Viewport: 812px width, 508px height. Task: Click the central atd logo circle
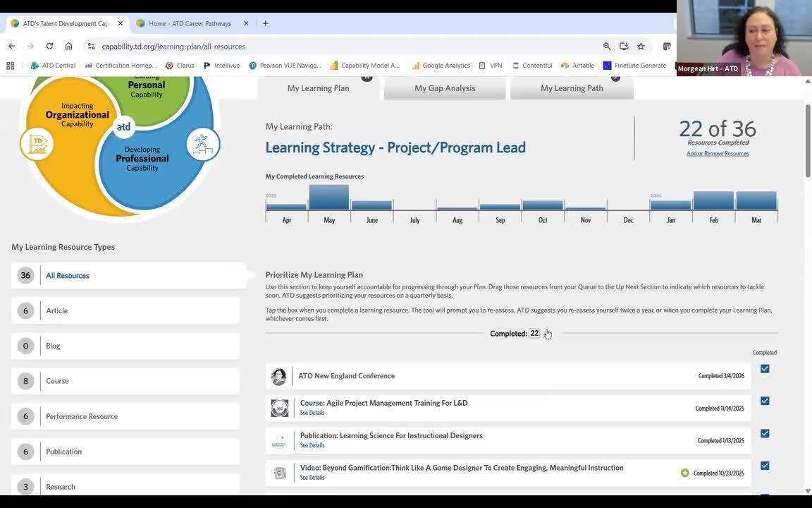tap(123, 127)
